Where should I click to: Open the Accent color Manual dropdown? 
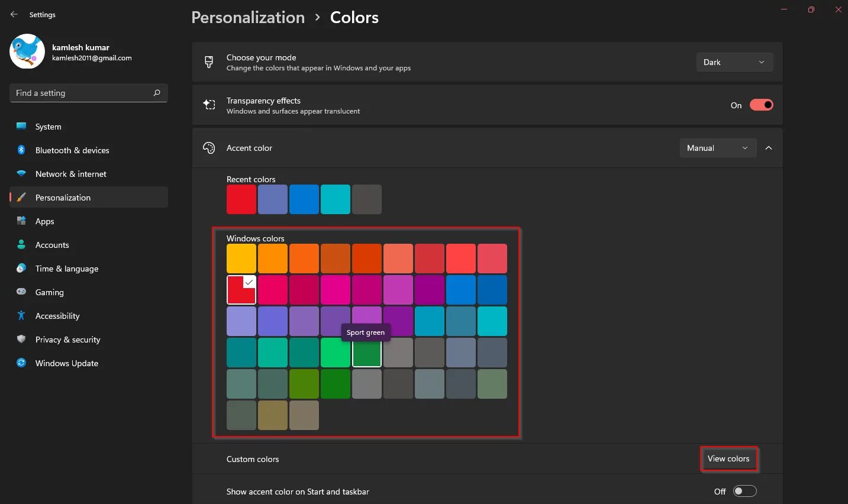[x=717, y=148]
